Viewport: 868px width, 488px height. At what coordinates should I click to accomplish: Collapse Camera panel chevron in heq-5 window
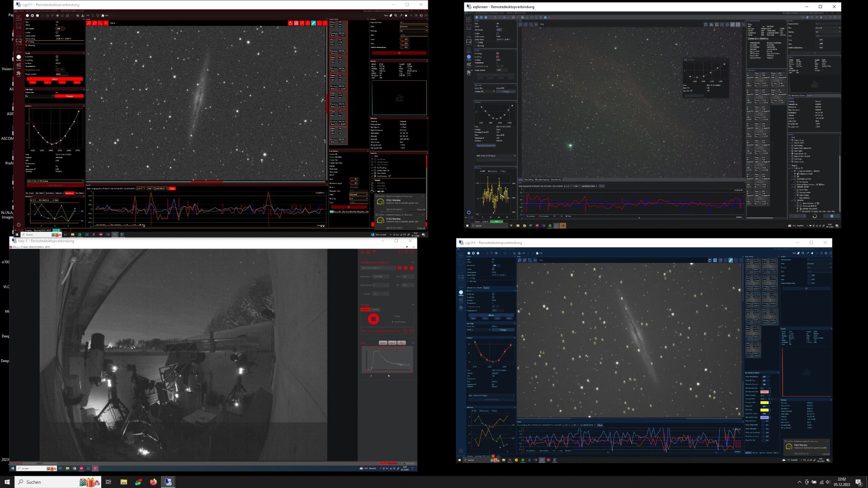click(413, 263)
